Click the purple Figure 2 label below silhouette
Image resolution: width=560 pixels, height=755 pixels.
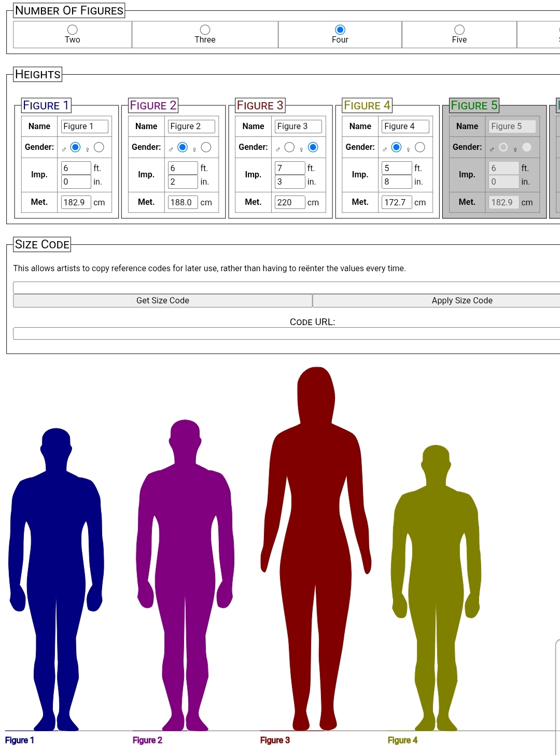tap(147, 740)
